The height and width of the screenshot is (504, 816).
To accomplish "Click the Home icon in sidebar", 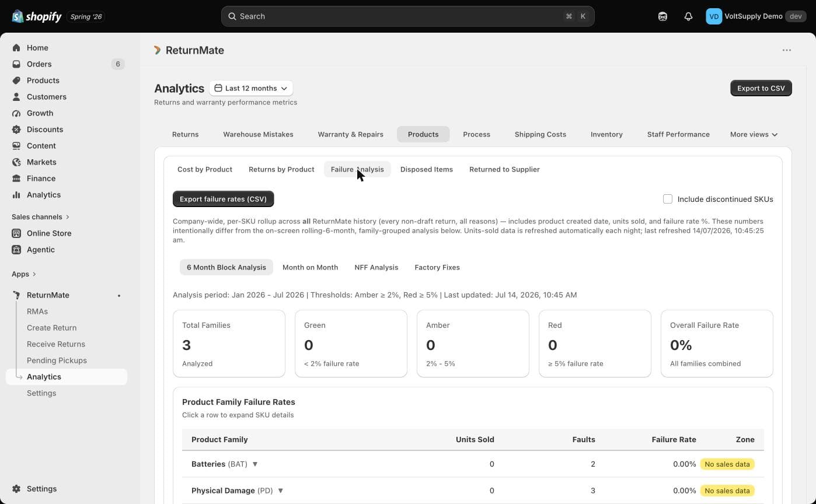I will pos(16,48).
